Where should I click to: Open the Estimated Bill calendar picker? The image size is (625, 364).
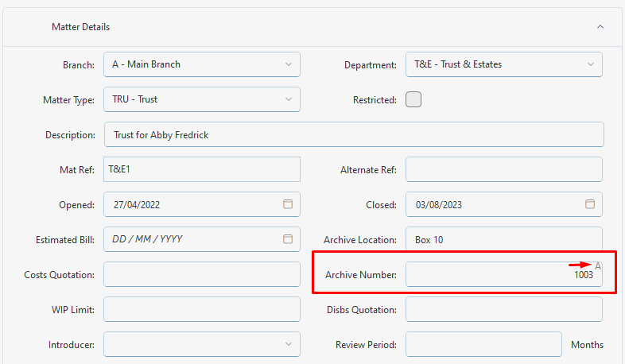(288, 239)
